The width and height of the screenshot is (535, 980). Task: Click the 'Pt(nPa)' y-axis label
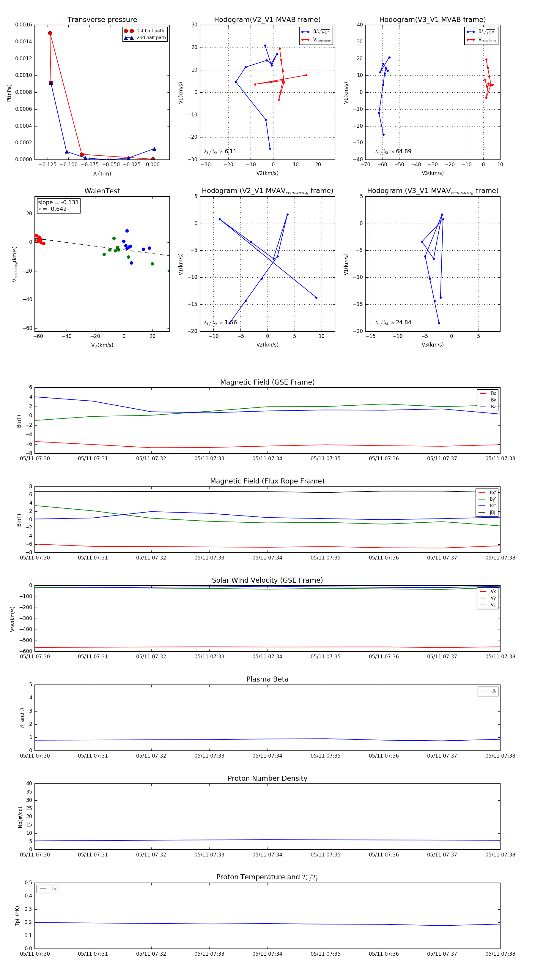pos(9,93)
